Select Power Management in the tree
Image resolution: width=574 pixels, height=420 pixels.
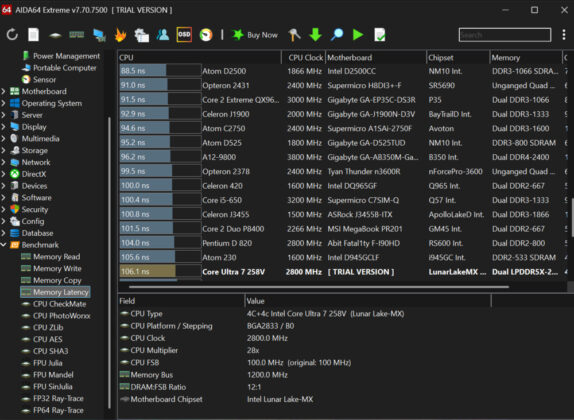tap(61, 56)
